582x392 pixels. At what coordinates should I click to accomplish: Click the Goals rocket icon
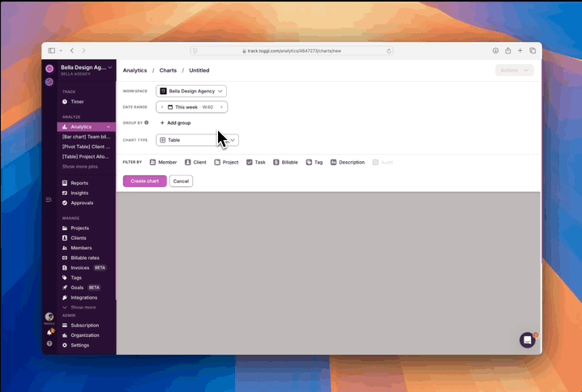click(65, 288)
